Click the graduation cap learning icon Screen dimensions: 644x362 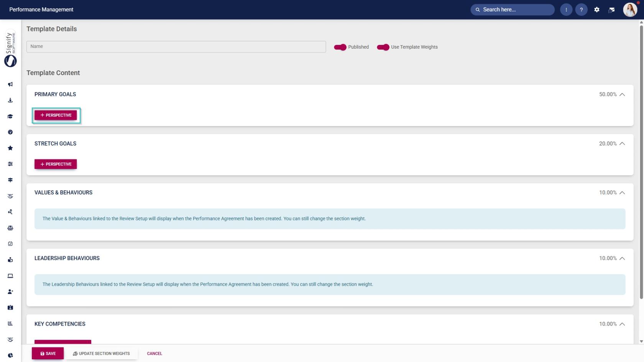pos(10,116)
